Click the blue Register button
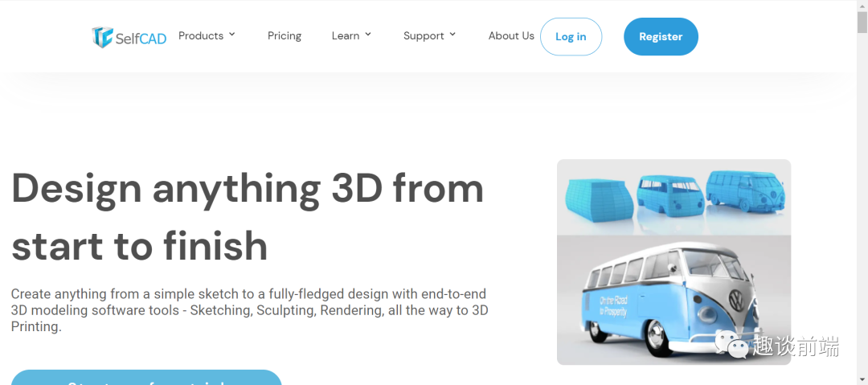 [x=661, y=36]
